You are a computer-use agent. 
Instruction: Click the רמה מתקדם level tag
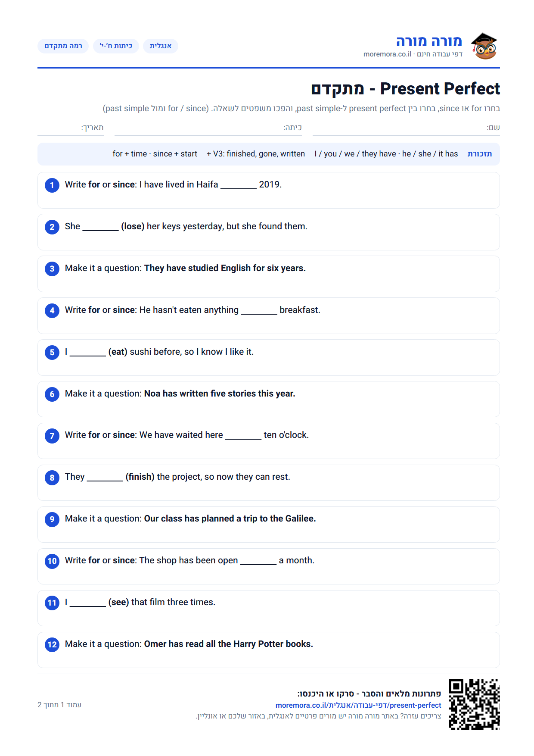pyautogui.click(x=63, y=46)
